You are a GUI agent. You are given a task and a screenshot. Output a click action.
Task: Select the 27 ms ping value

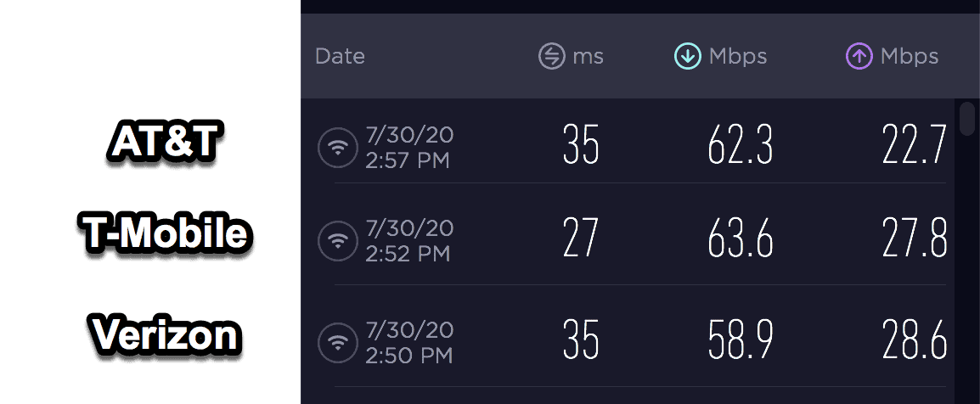[x=581, y=238]
